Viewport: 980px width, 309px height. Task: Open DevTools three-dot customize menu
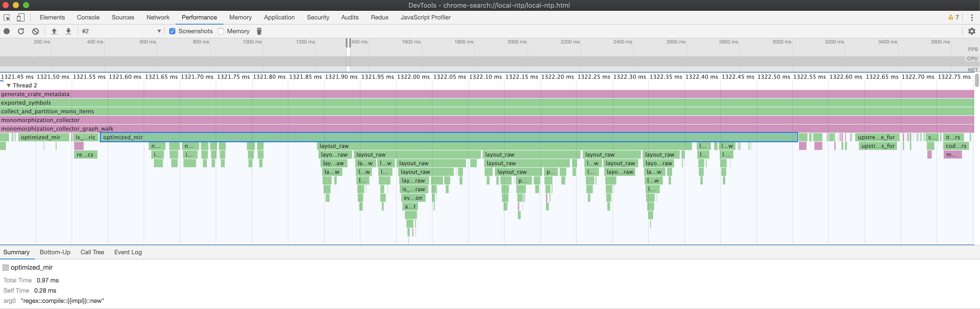pos(972,17)
